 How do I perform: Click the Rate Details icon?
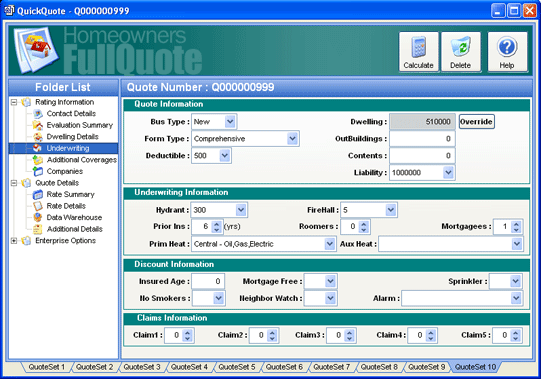click(38, 206)
